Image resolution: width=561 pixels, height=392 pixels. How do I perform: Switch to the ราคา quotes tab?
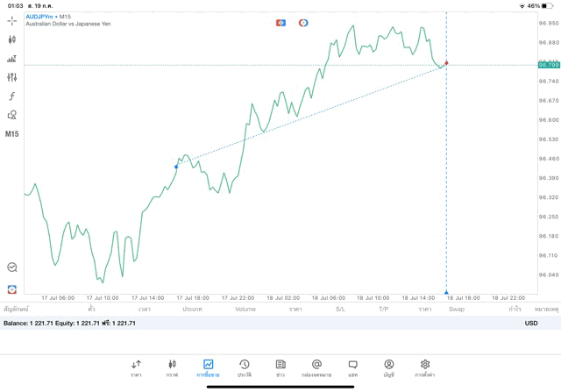click(136, 367)
